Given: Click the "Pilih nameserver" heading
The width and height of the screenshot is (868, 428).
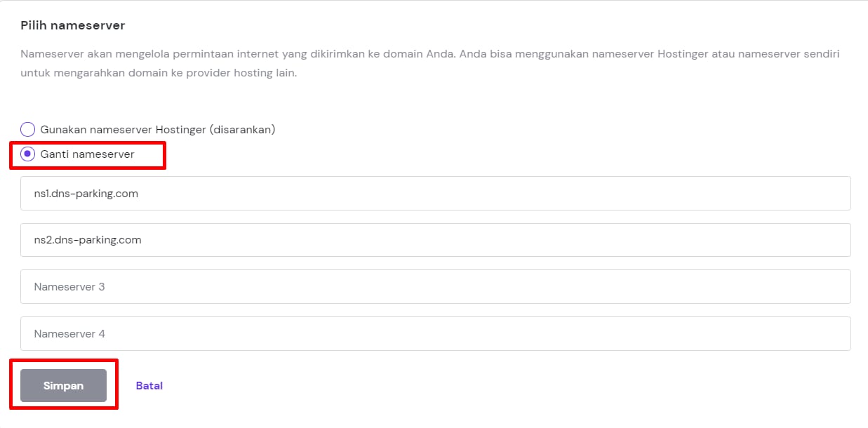Looking at the screenshot, I should point(73,26).
